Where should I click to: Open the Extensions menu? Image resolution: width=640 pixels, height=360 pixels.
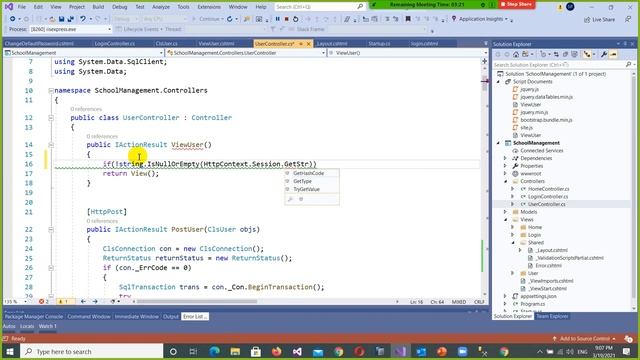tap(209, 7)
